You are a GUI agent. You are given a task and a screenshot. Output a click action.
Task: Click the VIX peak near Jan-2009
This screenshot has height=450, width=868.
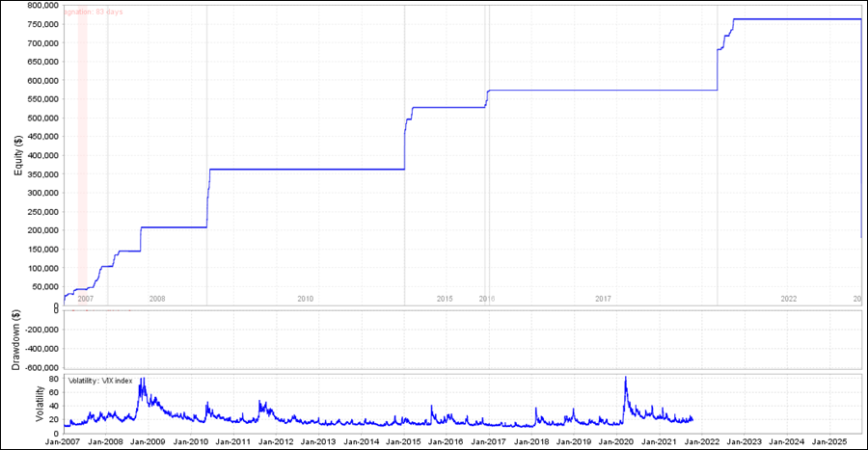(143, 381)
